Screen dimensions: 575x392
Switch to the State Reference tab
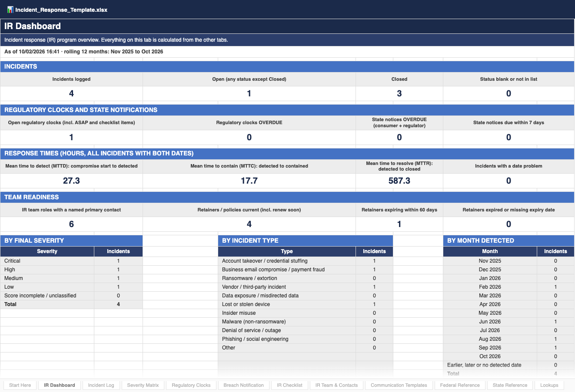click(510, 385)
